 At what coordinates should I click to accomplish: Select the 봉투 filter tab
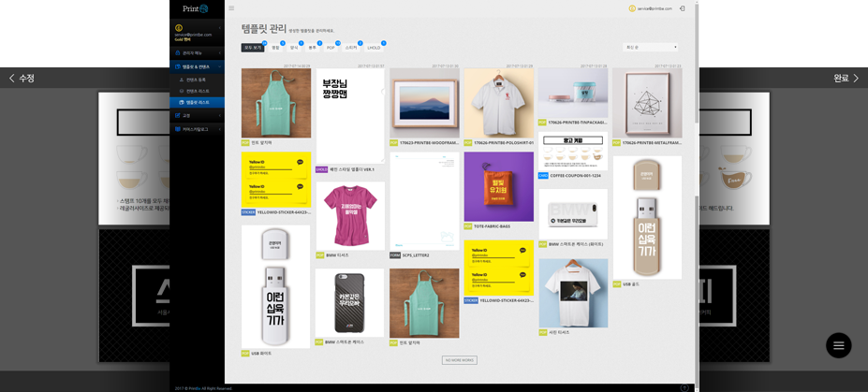(312, 48)
